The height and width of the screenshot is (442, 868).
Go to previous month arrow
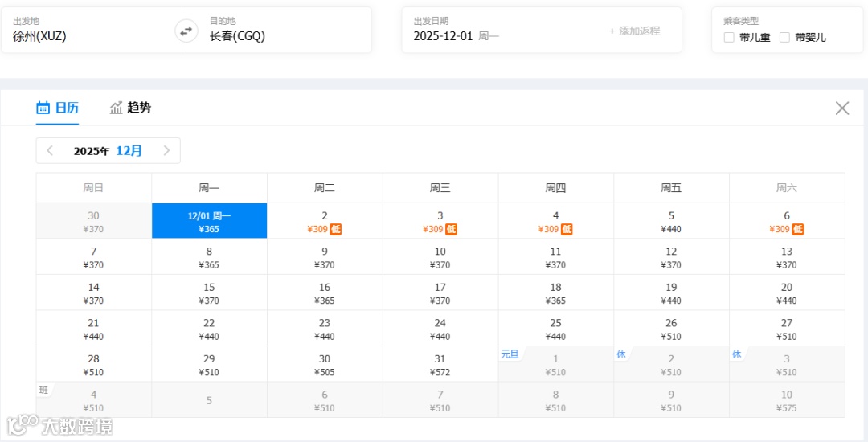(50, 150)
